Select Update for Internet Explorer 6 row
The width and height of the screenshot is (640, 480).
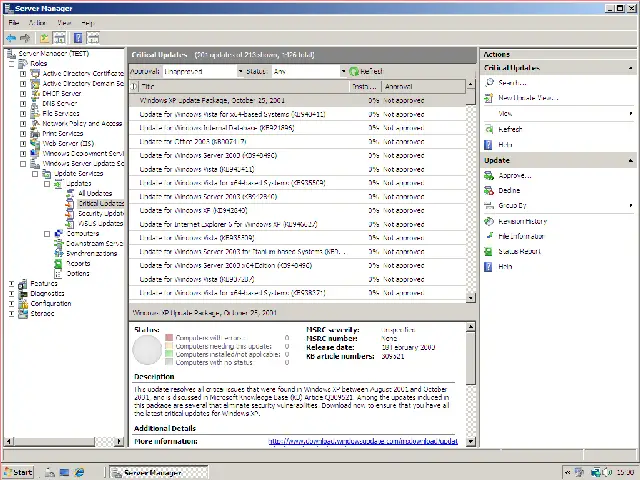click(298, 224)
